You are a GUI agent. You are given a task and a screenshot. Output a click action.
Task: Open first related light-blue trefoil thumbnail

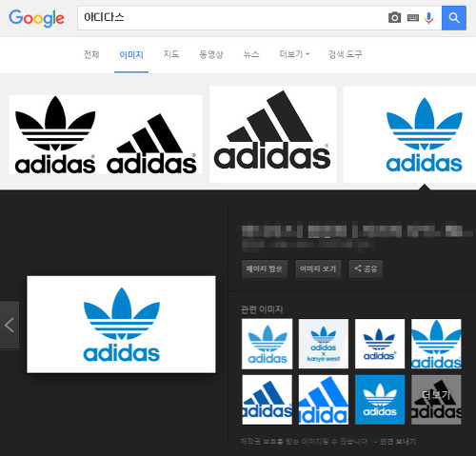(267, 344)
